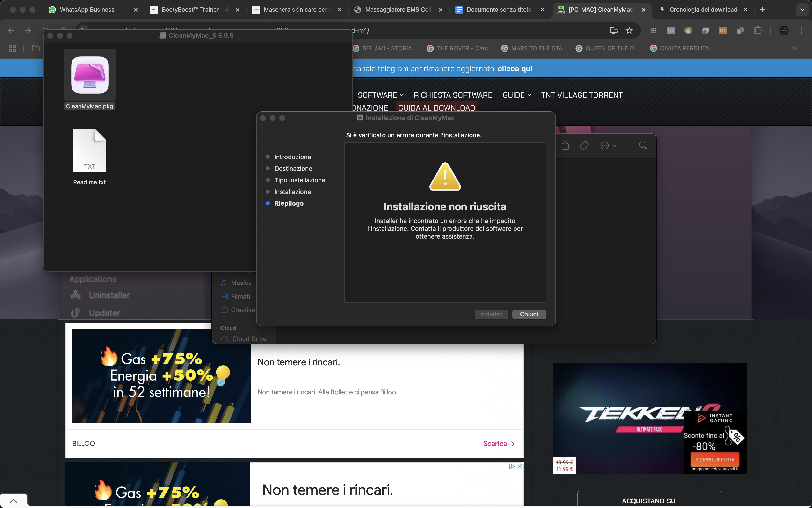Expand the GUIDE menu
This screenshot has height=508, width=812.
coord(516,95)
